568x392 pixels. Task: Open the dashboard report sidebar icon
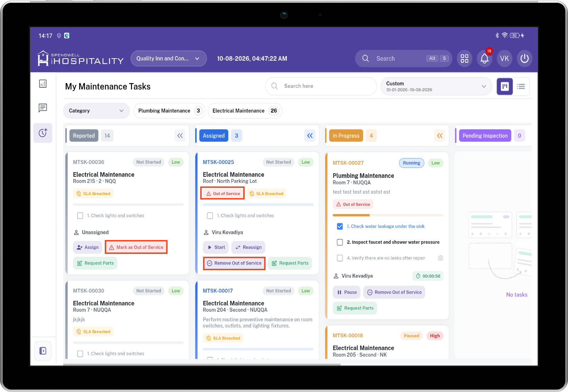pos(43,84)
